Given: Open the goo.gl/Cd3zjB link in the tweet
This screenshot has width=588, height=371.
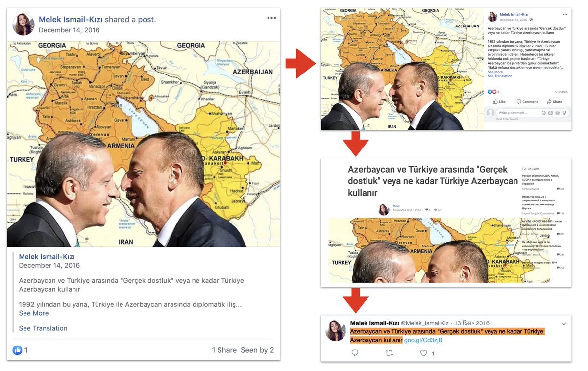Looking at the screenshot, I should (423, 340).
